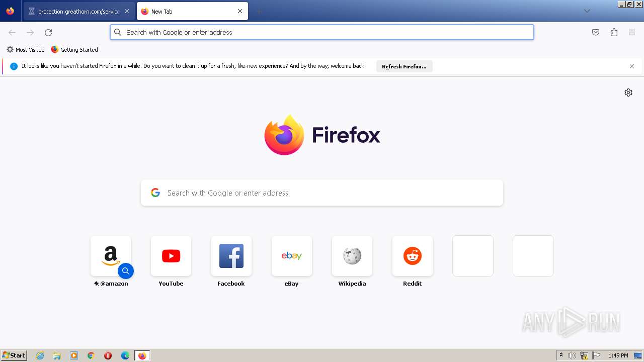Expand the list all tabs chevron
The image size is (644, 362).
click(x=587, y=11)
